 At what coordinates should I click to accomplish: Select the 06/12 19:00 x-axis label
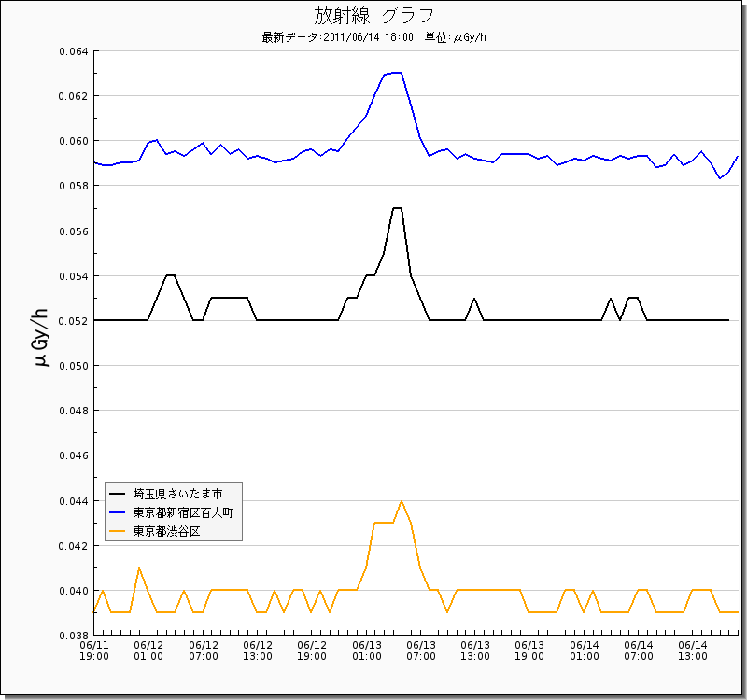pos(312,651)
